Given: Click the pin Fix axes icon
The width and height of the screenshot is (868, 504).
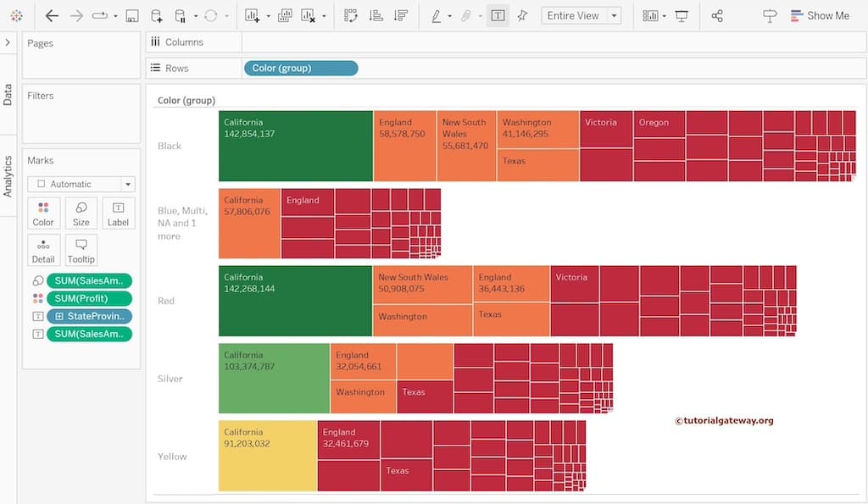Looking at the screenshot, I should tap(522, 16).
